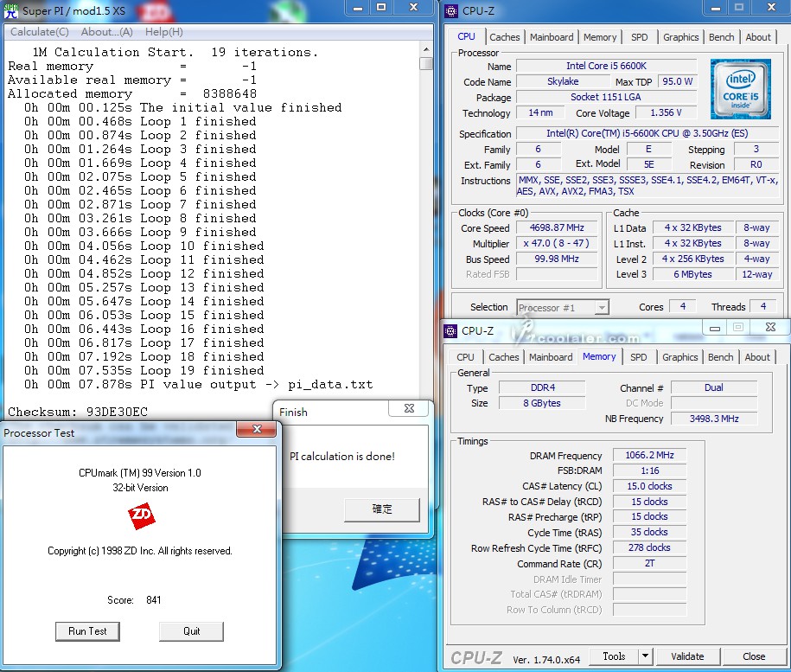791x672 pixels.
Task: Minimize the lower CPU-Z window
Action: [x=715, y=328]
